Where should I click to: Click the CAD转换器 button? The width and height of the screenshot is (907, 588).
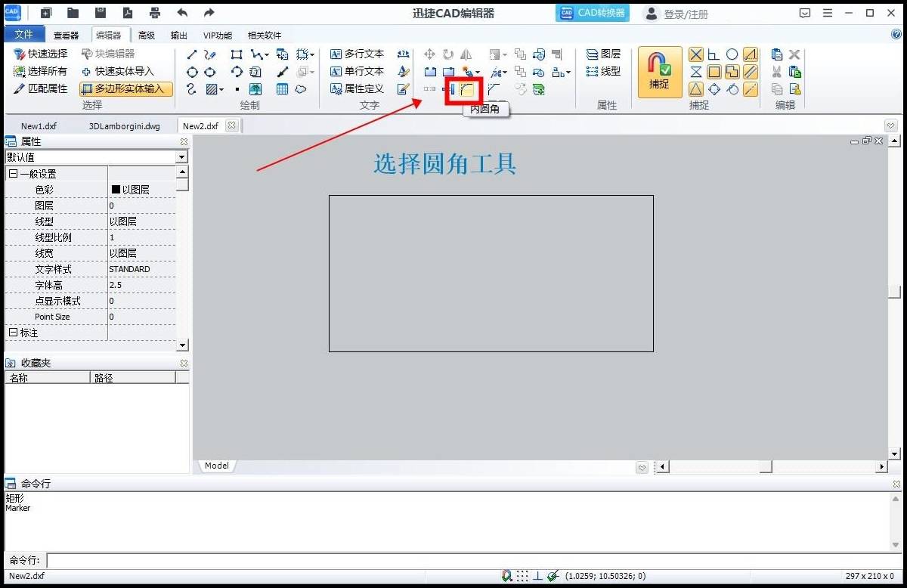tap(593, 13)
